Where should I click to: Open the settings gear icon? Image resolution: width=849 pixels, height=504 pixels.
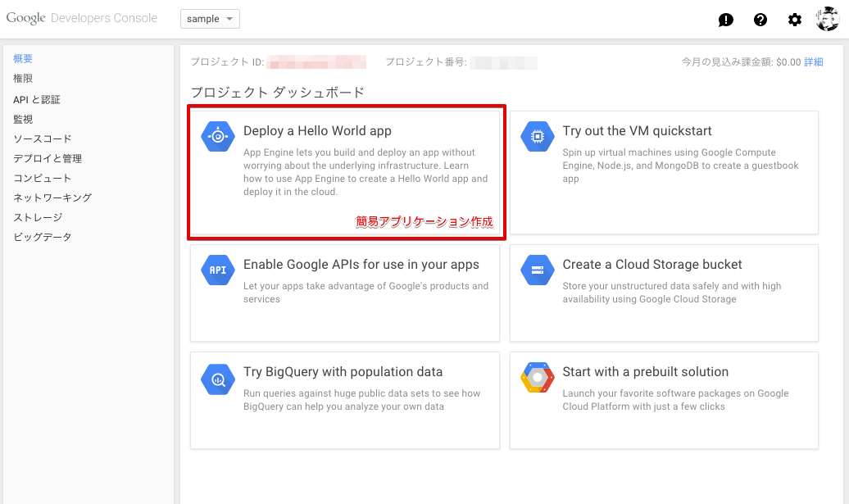(794, 20)
